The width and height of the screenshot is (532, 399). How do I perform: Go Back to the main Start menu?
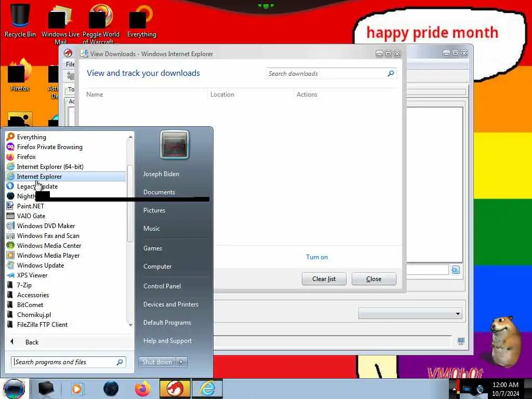[x=32, y=342]
